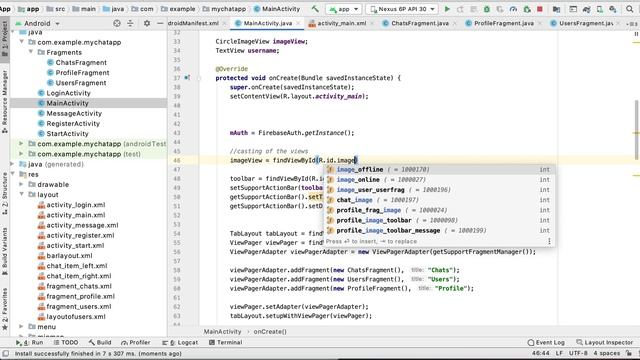Screen dimensions: 640x360
Task: Stop the running app with red square
Action: [x=540, y=9]
